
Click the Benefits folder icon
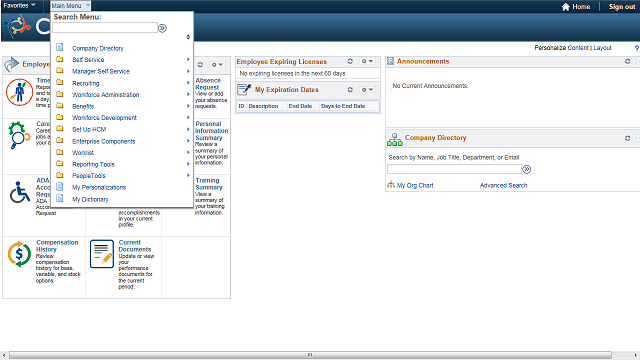tap(60, 106)
